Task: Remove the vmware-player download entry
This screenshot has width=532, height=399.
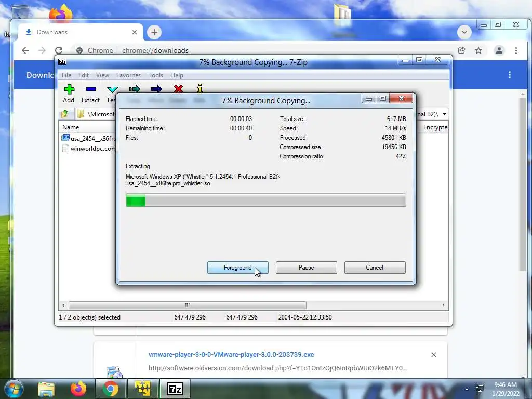Action: 434,355
